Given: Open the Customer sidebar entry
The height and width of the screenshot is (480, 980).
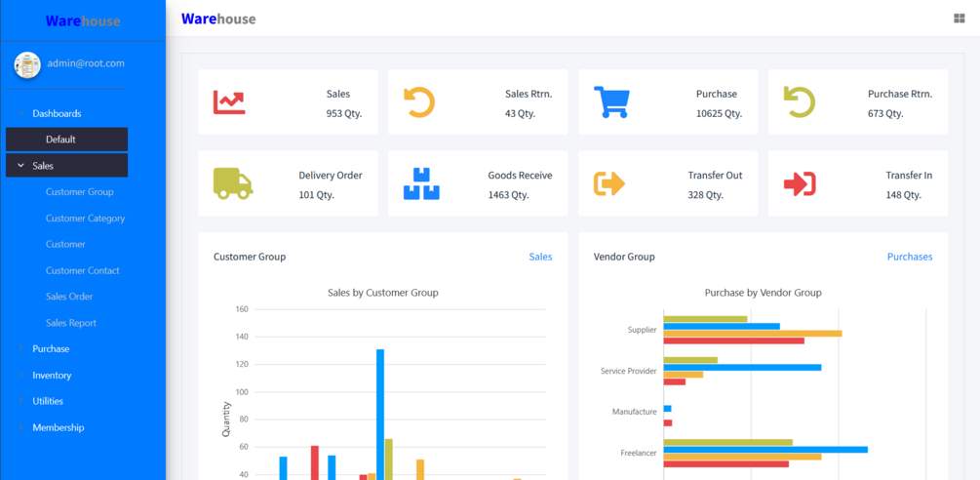Looking at the screenshot, I should click(x=65, y=244).
